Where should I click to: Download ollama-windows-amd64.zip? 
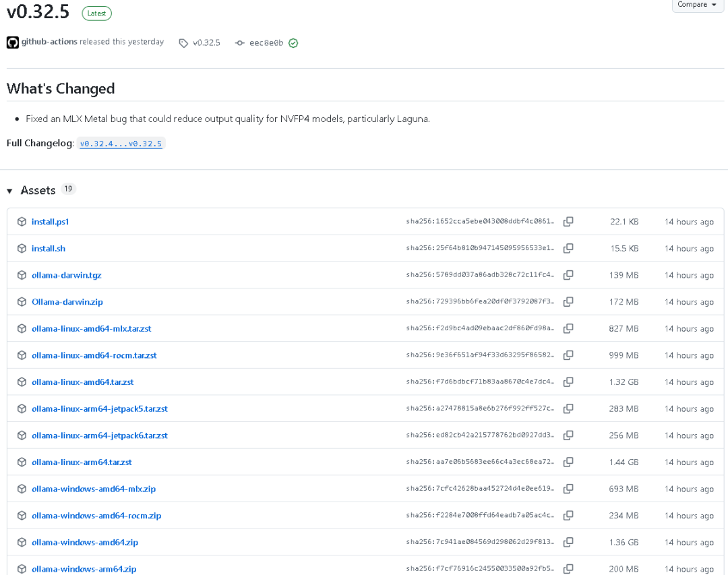pyautogui.click(x=85, y=542)
